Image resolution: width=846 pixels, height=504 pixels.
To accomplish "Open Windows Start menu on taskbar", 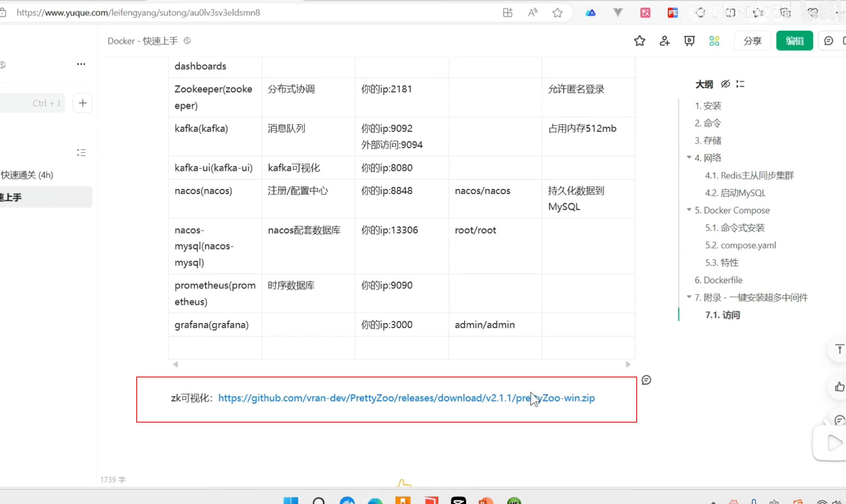I will coord(290,500).
